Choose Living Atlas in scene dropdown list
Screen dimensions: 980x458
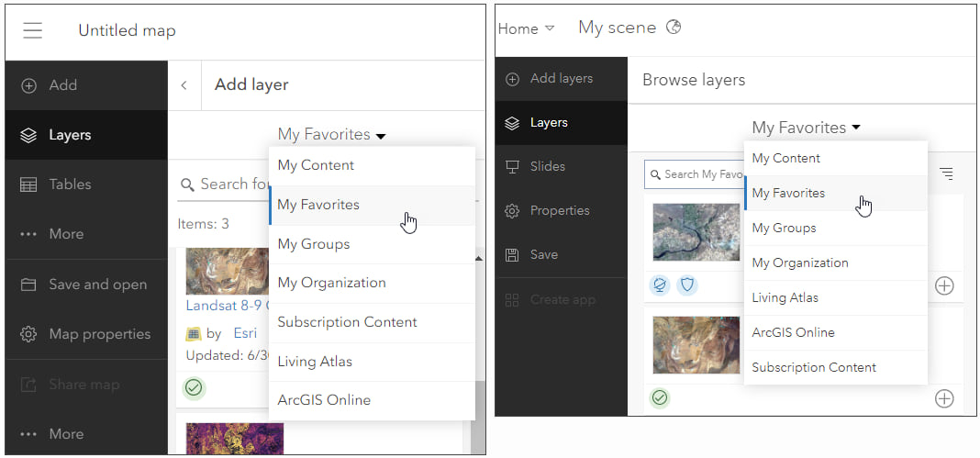[785, 297]
